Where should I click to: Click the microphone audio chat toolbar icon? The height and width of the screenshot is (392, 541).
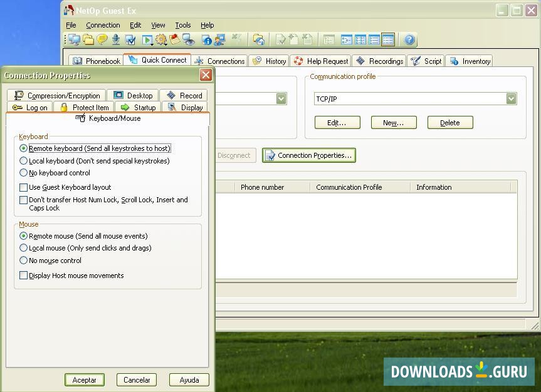(116, 40)
